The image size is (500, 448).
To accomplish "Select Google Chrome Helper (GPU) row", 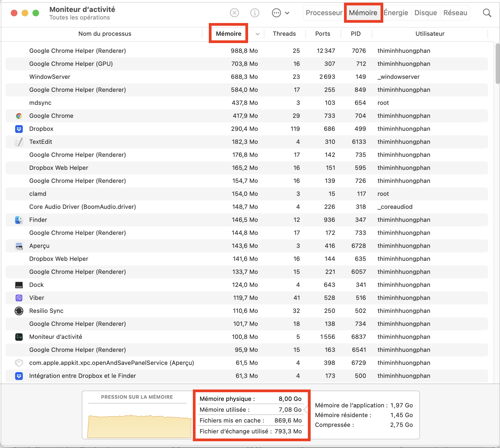I will (246, 64).
